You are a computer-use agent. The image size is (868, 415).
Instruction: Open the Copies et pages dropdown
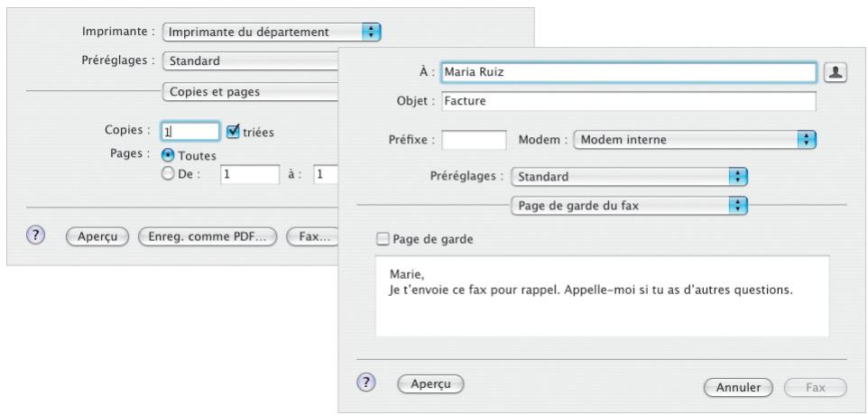[x=250, y=92]
